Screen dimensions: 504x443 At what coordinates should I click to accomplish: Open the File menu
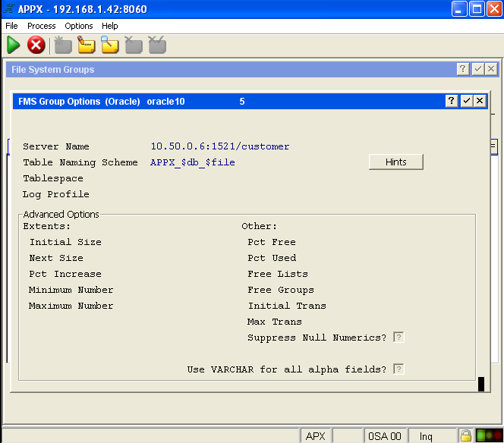(x=11, y=26)
